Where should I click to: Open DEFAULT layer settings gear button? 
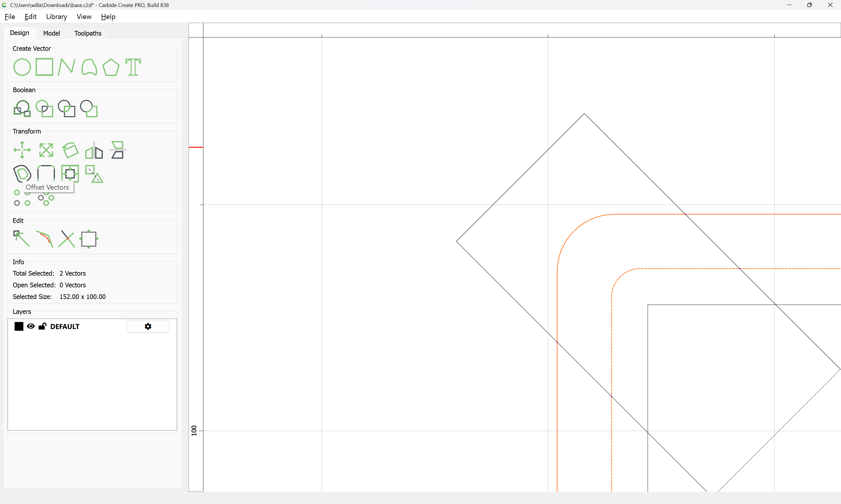coord(148,326)
